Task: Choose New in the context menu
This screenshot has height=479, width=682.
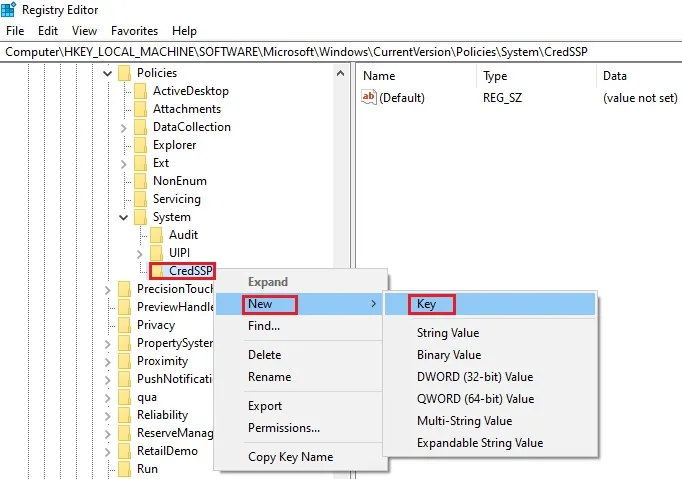Action: [301, 304]
